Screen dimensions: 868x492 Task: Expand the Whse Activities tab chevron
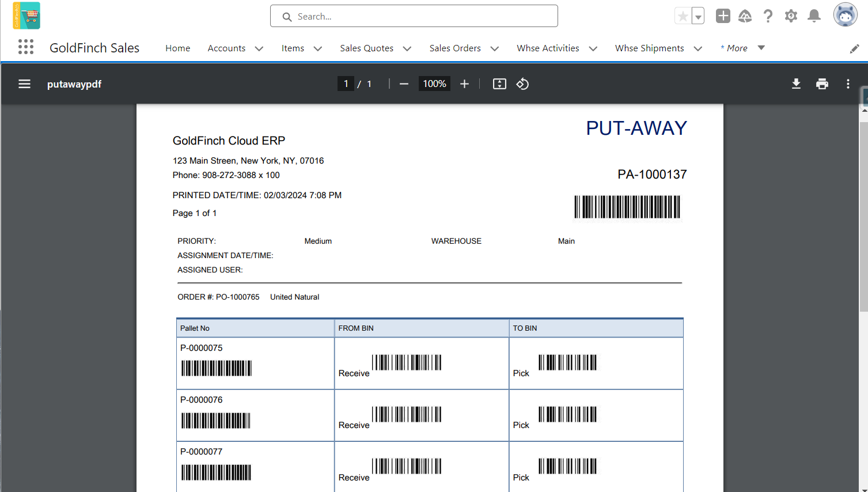tap(593, 49)
